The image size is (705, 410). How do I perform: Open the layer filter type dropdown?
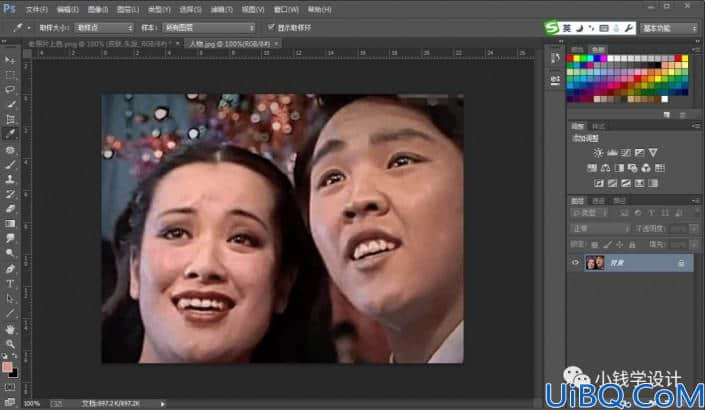[x=590, y=213]
